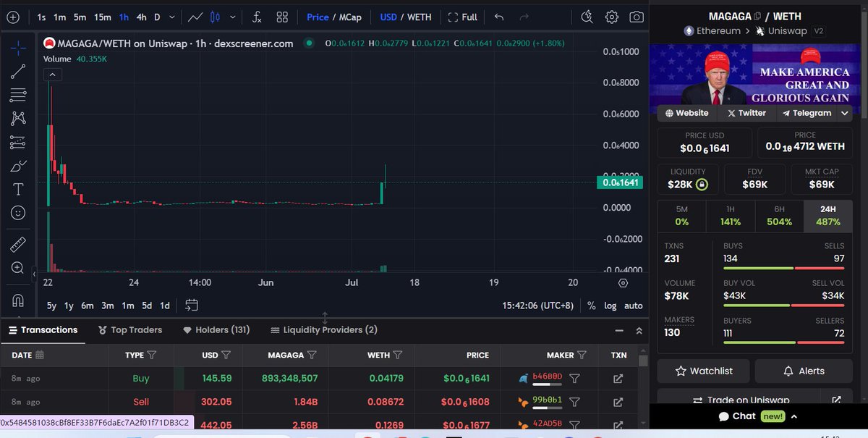The width and height of the screenshot is (868, 438).
Task: Collapse the chart legend chevron
Action: point(52,74)
